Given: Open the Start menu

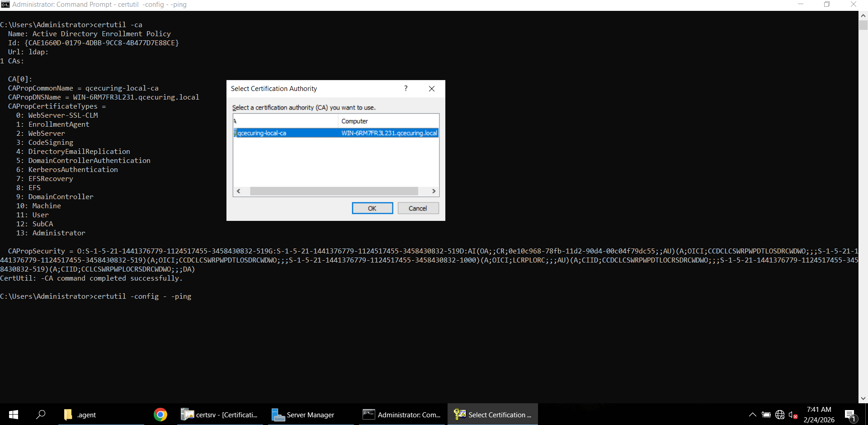Looking at the screenshot, I should click(13, 414).
